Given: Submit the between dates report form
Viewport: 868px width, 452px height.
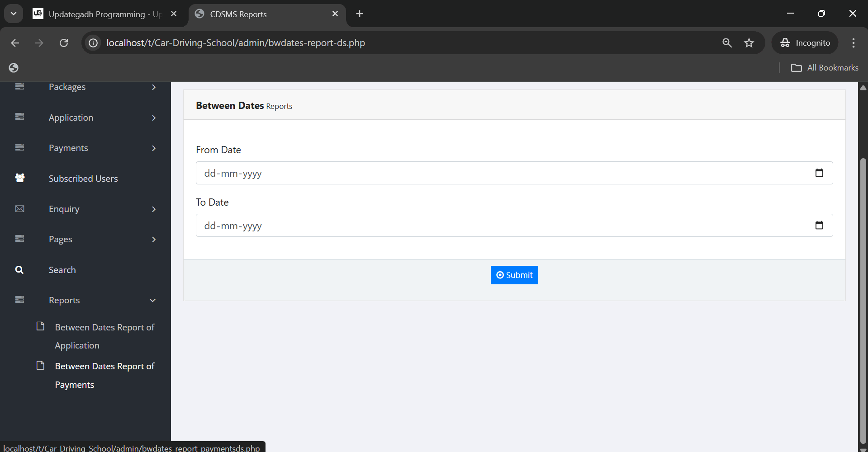Looking at the screenshot, I should (514, 275).
